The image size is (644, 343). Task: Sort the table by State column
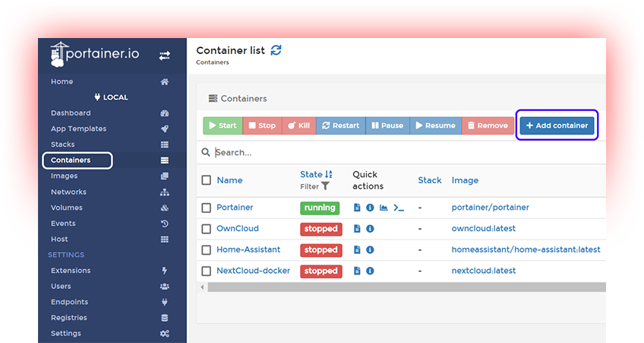tap(316, 174)
